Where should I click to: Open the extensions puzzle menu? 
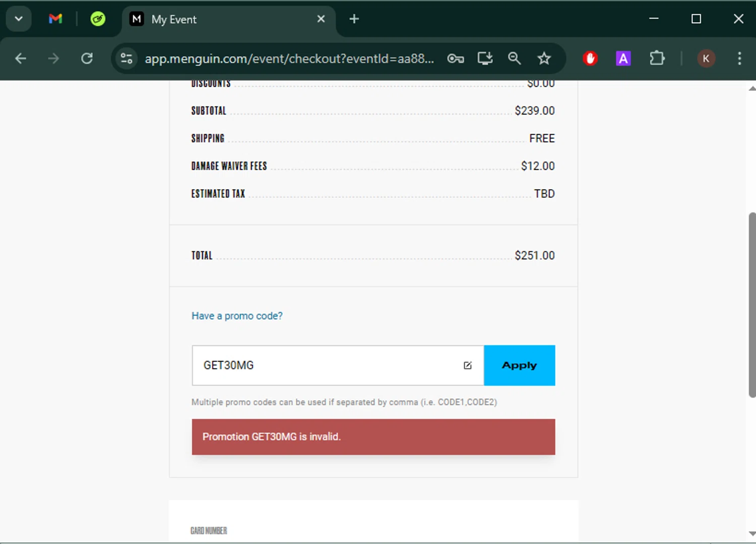pyautogui.click(x=657, y=58)
